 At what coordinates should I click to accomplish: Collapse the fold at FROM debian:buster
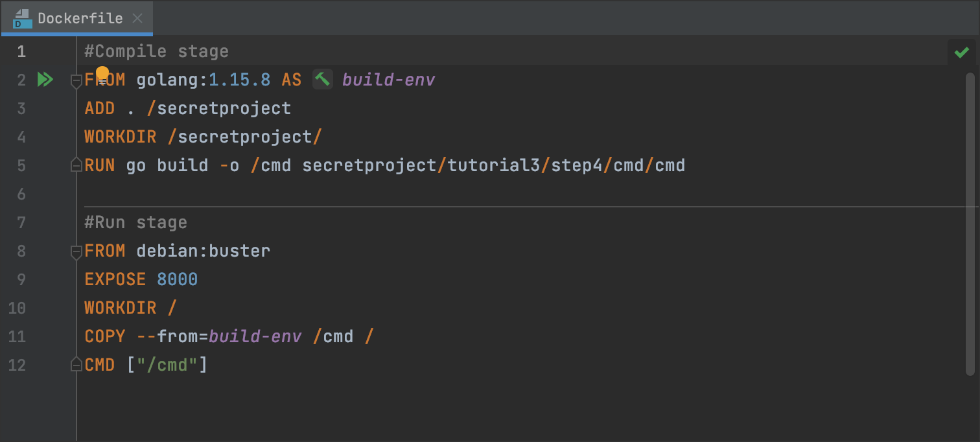[76, 251]
